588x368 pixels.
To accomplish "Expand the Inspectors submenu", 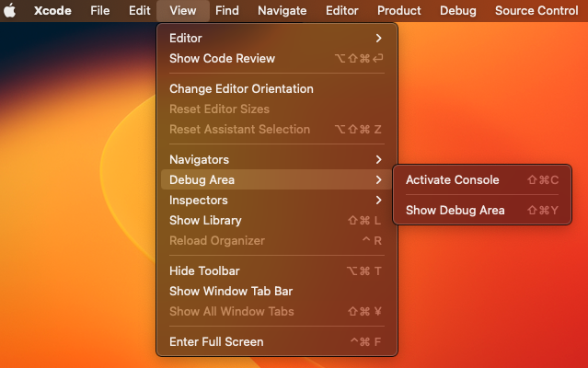I will point(277,201).
